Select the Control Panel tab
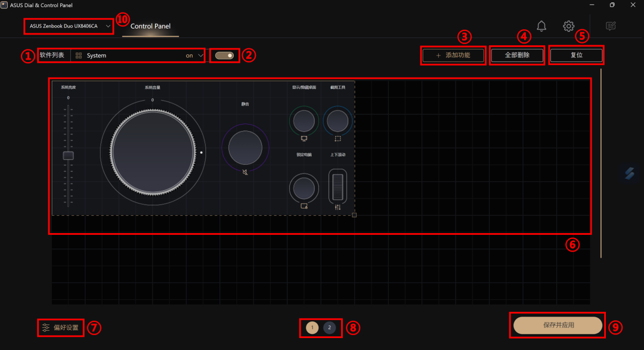644x350 pixels. (150, 26)
